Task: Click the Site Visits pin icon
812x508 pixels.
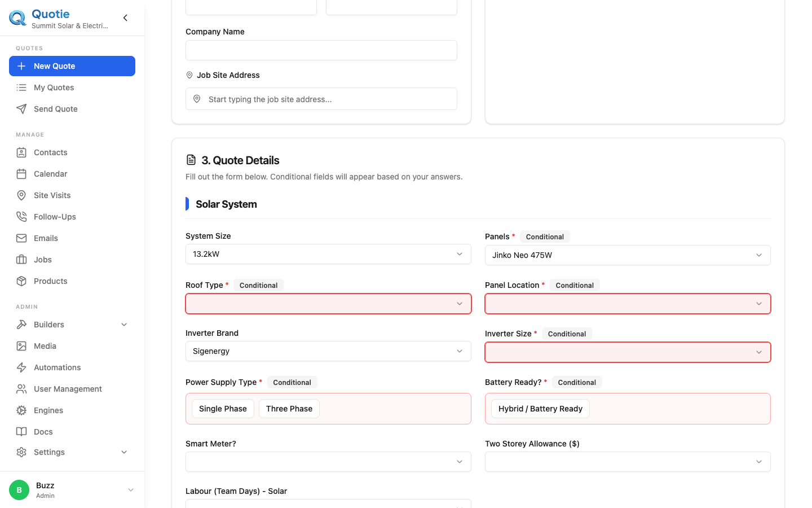Action: pyautogui.click(x=21, y=195)
